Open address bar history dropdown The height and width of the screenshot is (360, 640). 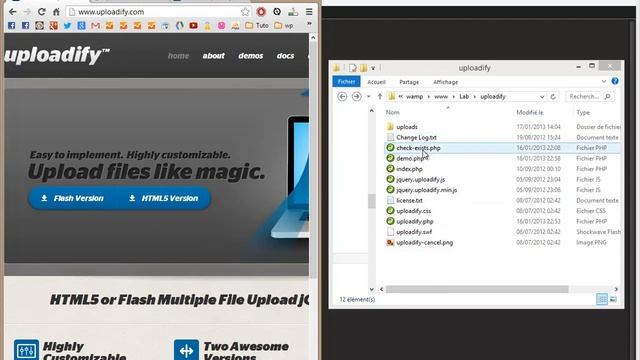(x=542, y=97)
